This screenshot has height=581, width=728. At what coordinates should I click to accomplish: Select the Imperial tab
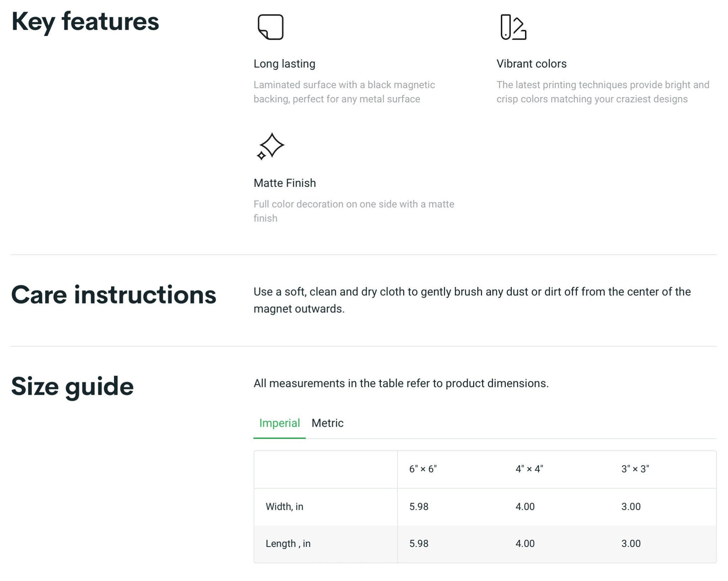280,423
